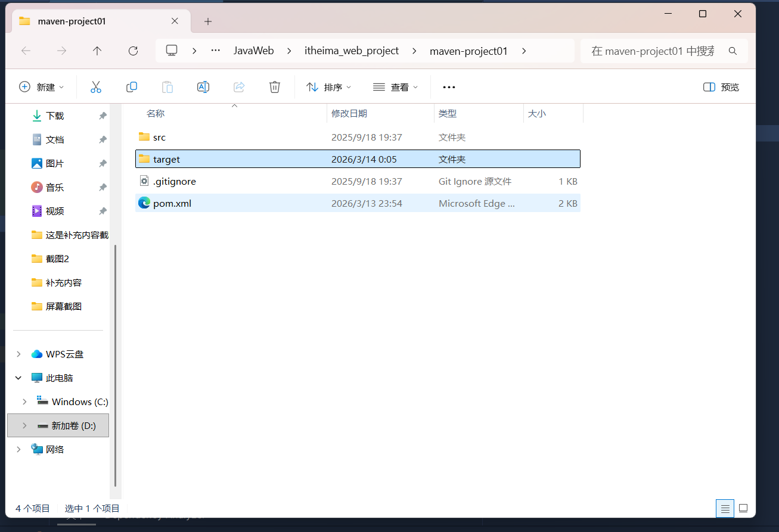
Task: Click the sidebar vertical scrollbar
Action: coord(116,366)
